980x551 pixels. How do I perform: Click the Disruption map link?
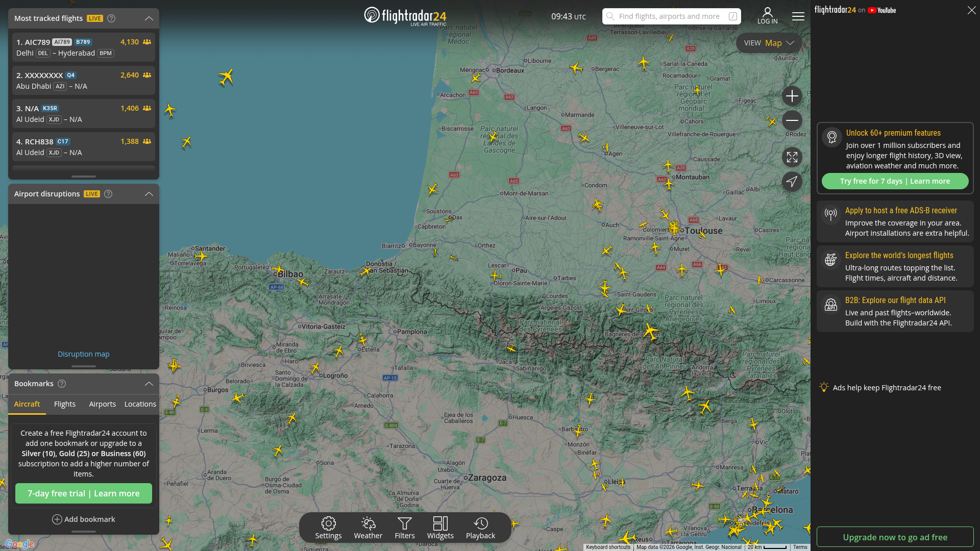[83, 354]
